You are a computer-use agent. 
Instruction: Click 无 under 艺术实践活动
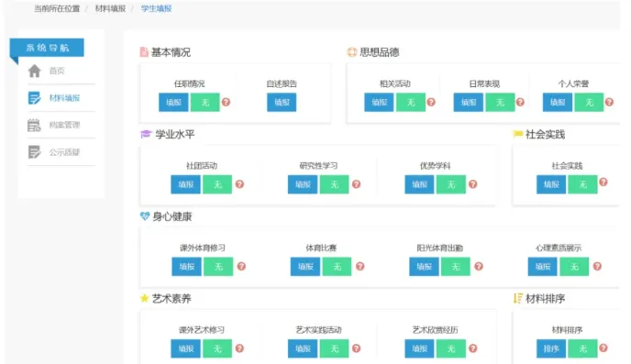tap(335, 348)
